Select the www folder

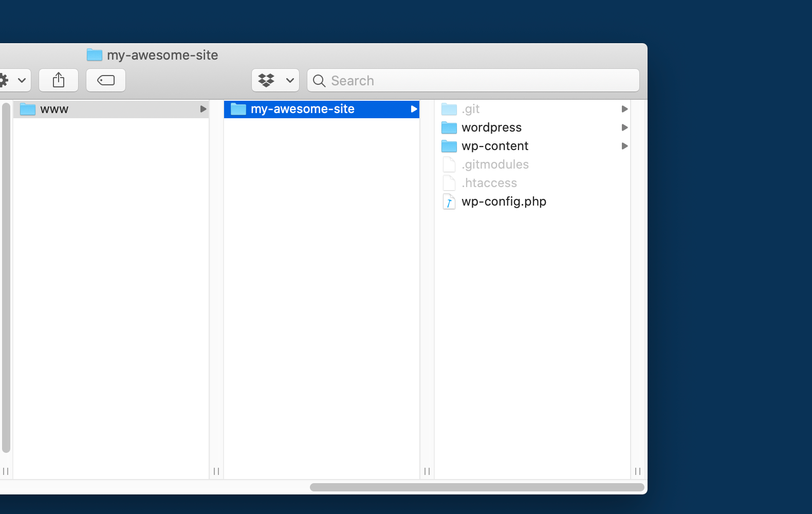pos(54,109)
